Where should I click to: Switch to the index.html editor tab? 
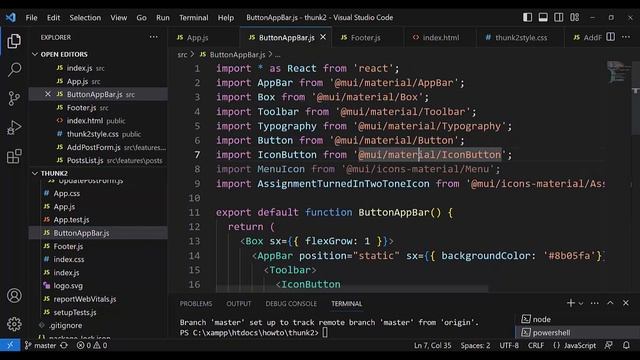click(440, 38)
